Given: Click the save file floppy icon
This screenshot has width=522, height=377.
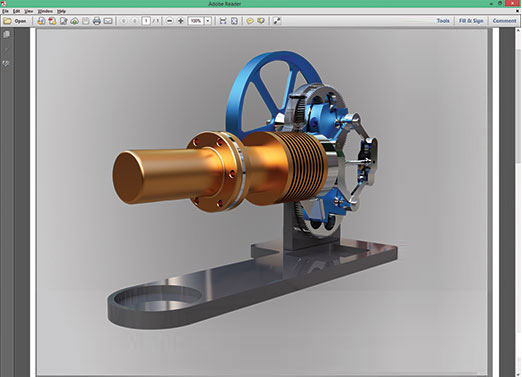Looking at the screenshot, I should click(86, 21).
